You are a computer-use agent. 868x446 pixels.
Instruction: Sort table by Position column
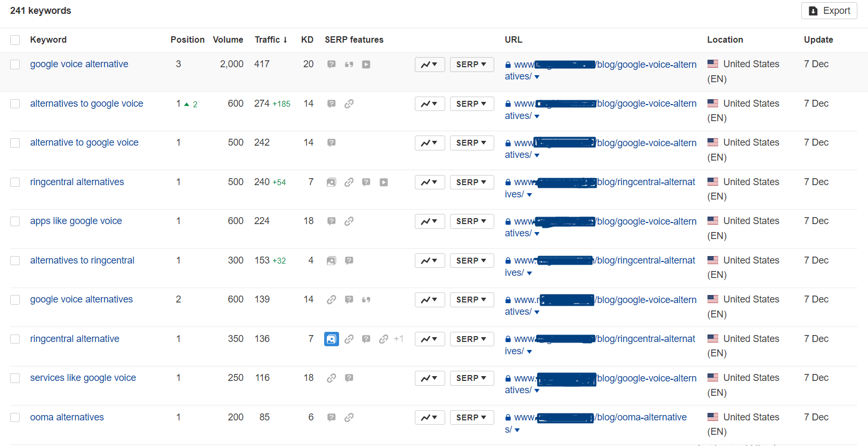[x=188, y=40]
